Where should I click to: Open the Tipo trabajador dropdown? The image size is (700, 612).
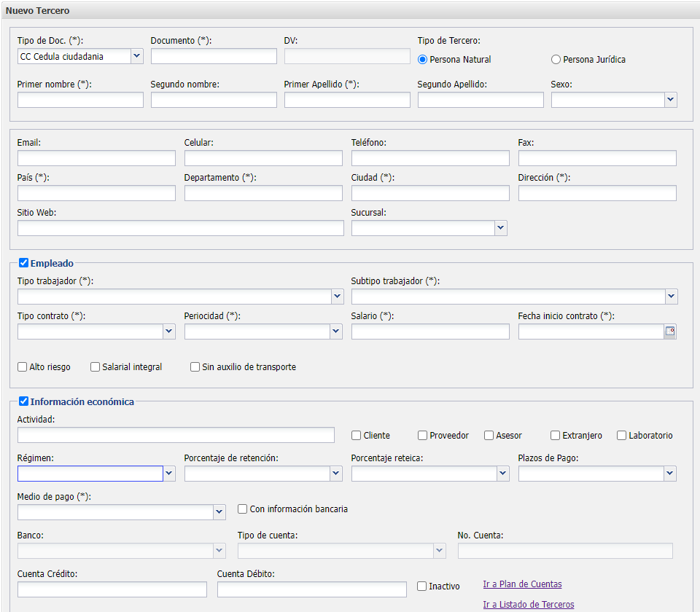pyautogui.click(x=336, y=297)
